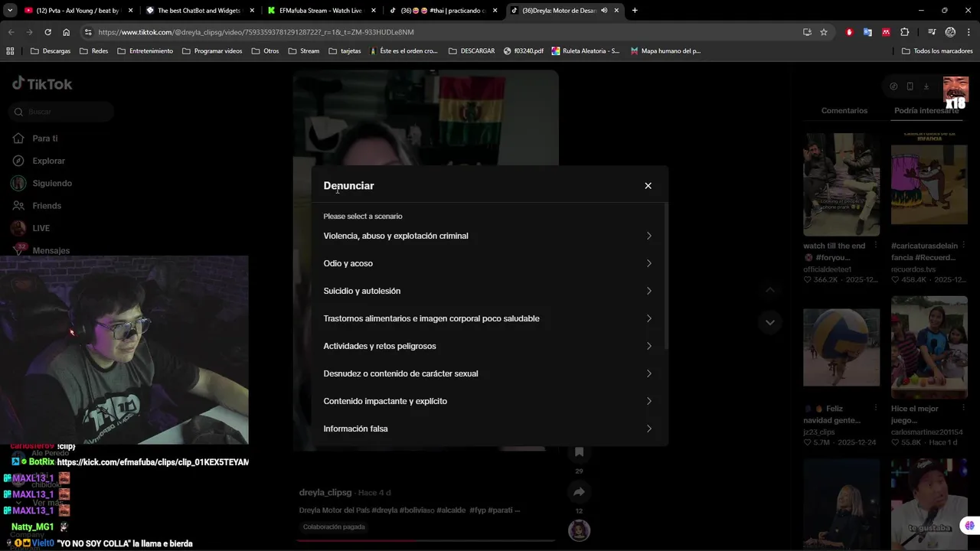This screenshot has width=980, height=551.
Task: Open the f03240.pdf bookmark
Action: pyautogui.click(x=524, y=51)
